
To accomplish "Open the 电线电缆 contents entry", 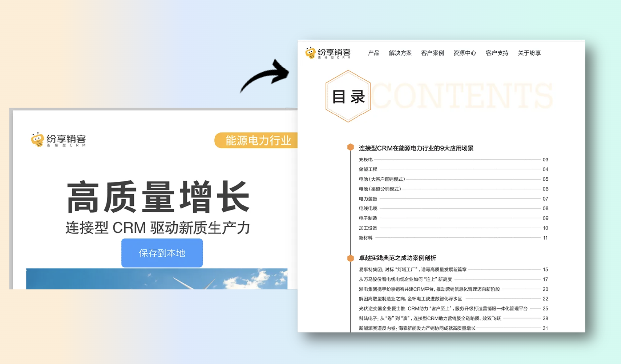I will 453,208.
